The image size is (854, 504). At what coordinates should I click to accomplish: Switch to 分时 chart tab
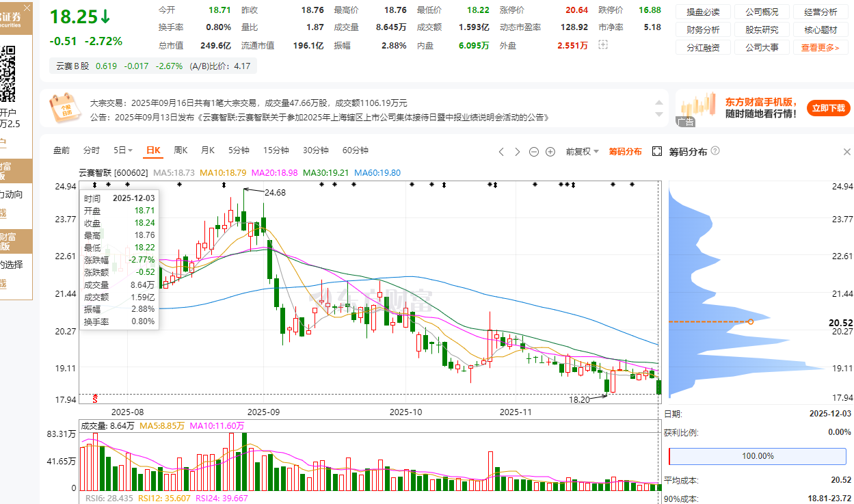92,150
